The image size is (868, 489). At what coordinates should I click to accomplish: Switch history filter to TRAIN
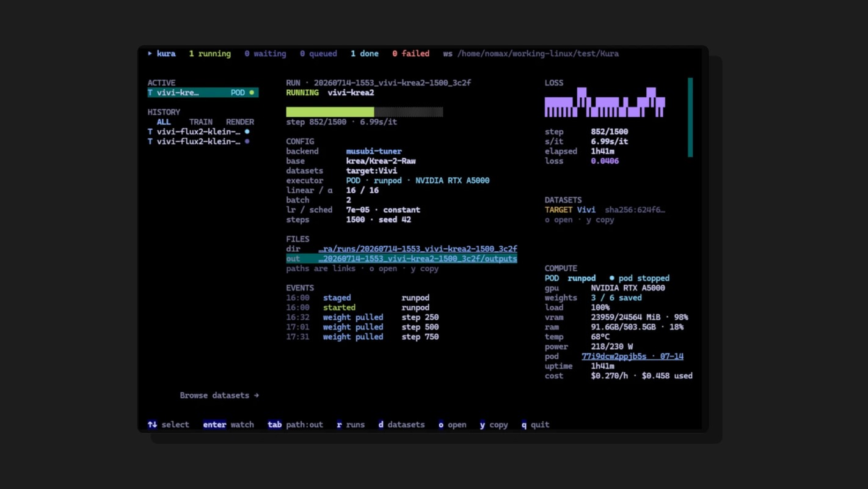[x=201, y=122]
